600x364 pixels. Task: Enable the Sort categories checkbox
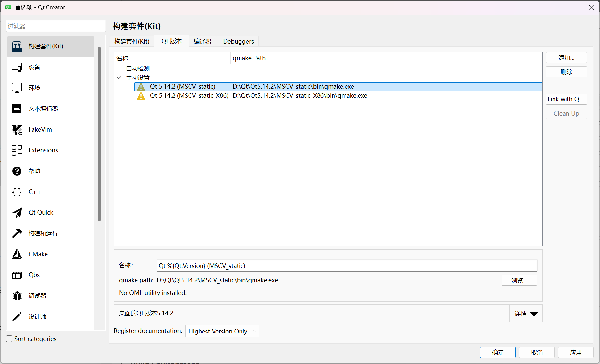tap(9, 339)
